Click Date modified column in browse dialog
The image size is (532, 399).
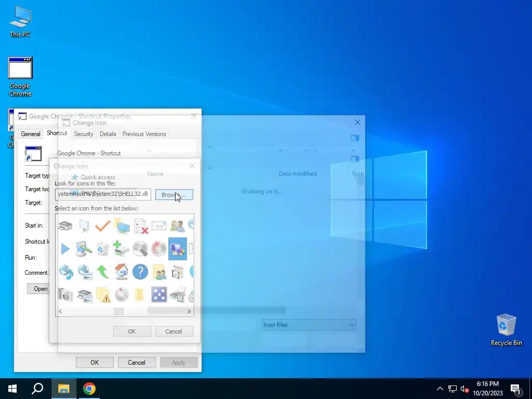pos(298,174)
